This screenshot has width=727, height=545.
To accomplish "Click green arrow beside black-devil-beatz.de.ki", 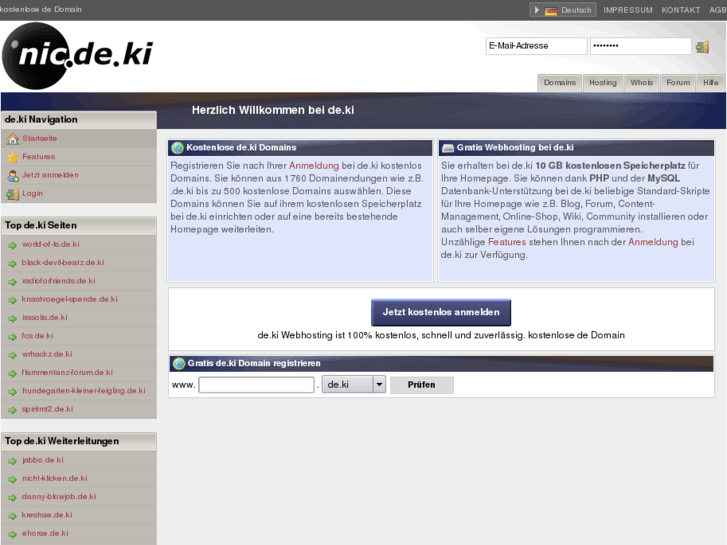I will (x=13, y=263).
